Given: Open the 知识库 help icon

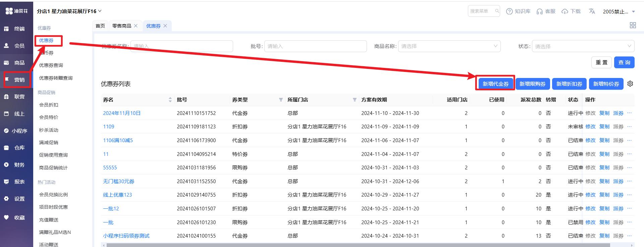Looking at the screenshot, I should pos(509,11).
